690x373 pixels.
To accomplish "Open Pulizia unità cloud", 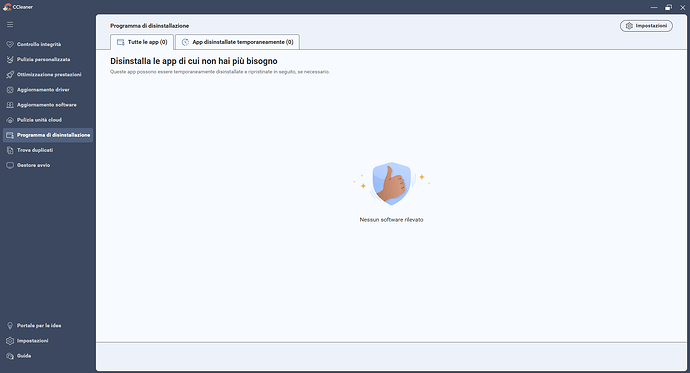I will click(x=39, y=120).
